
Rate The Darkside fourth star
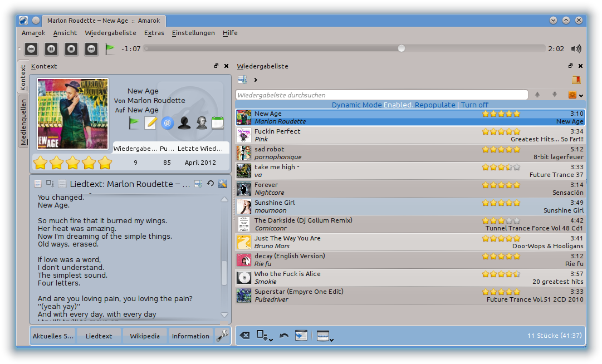pos(509,220)
